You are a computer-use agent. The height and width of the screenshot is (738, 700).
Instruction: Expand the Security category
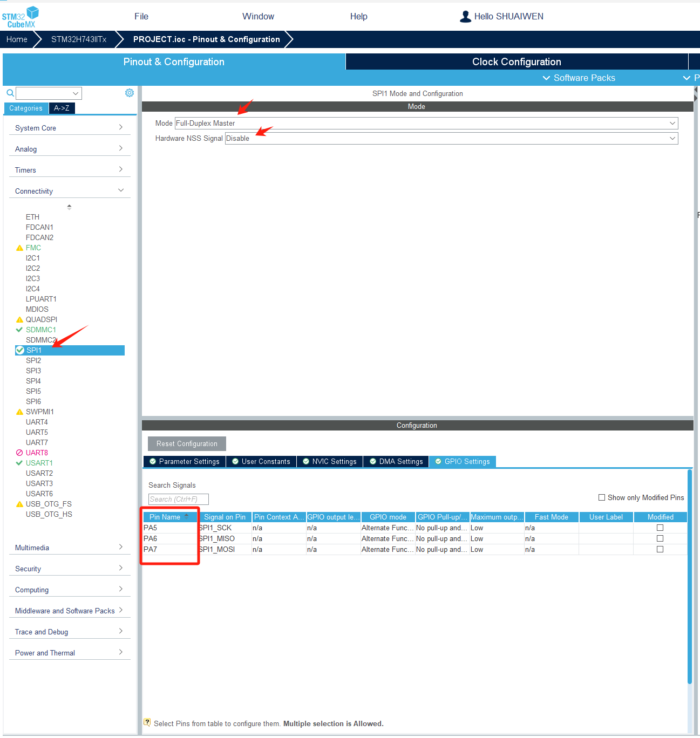coord(70,569)
